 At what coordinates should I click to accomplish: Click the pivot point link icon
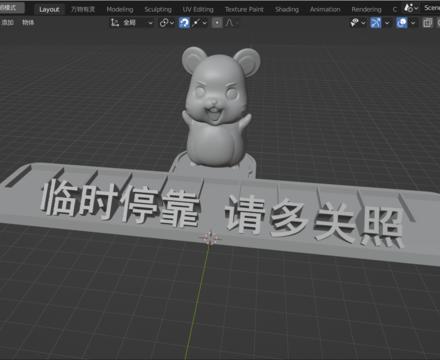164,23
